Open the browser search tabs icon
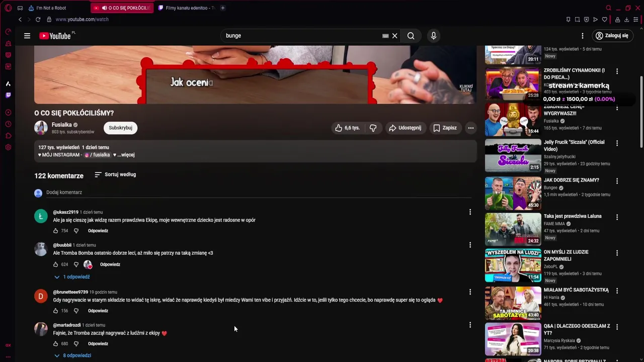Image resolution: width=644 pixels, height=362 pixels. 608,8
